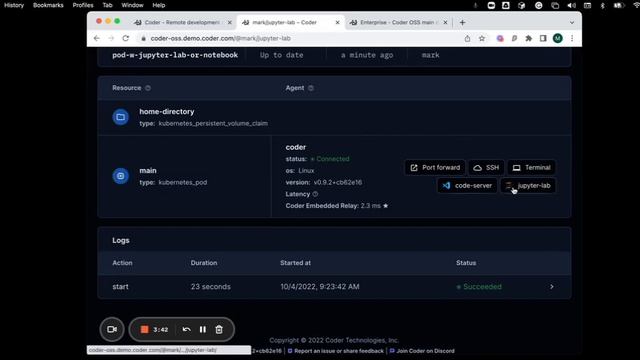
Task: Launch code-server from the agent row
Action: pos(467,186)
